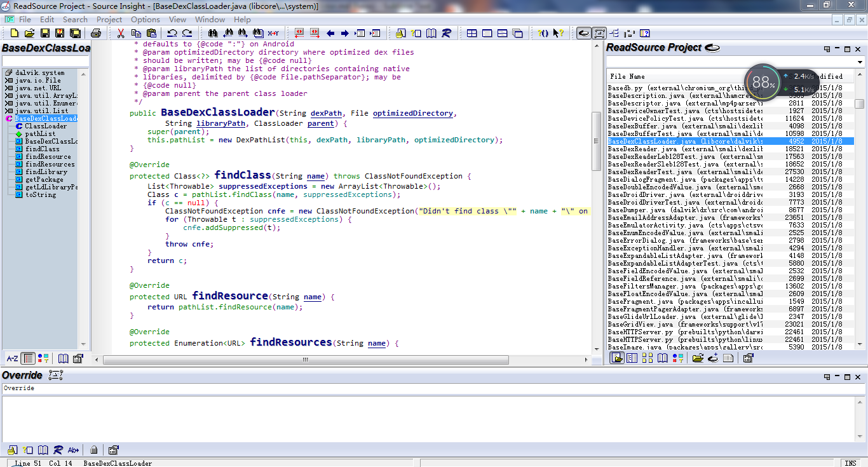Click the Cascade windows icon
Screen dimensions: 868x467
(517, 33)
